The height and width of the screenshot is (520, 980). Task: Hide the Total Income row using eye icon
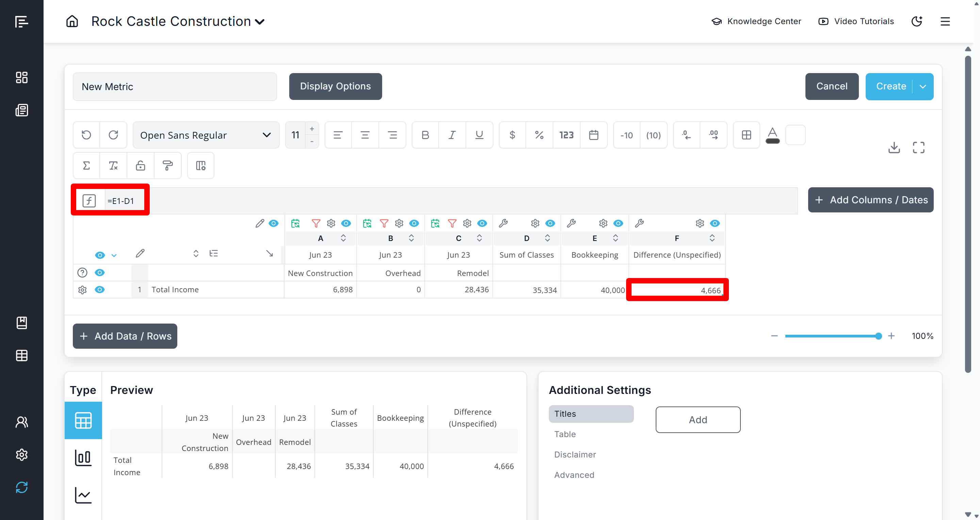(x=100, y=290)
